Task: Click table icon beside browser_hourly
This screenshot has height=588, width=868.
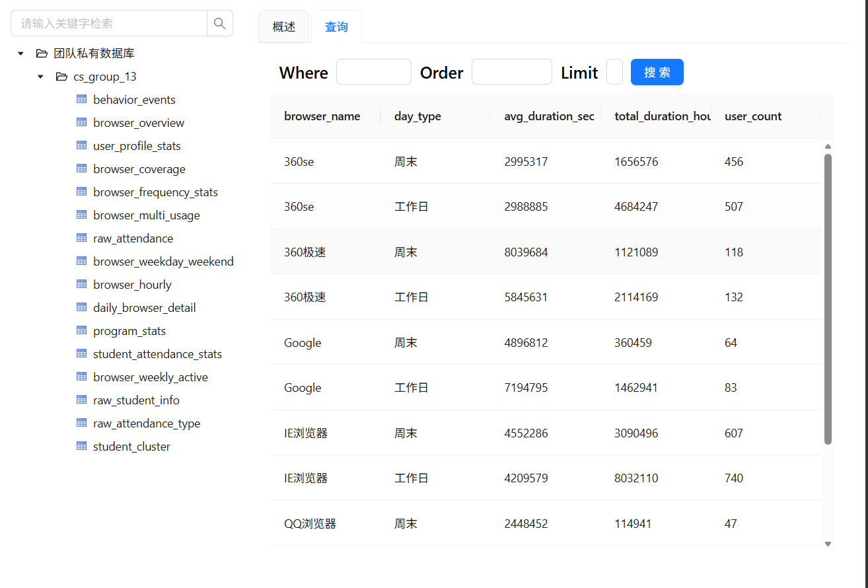Action: (x=82, y=284)
